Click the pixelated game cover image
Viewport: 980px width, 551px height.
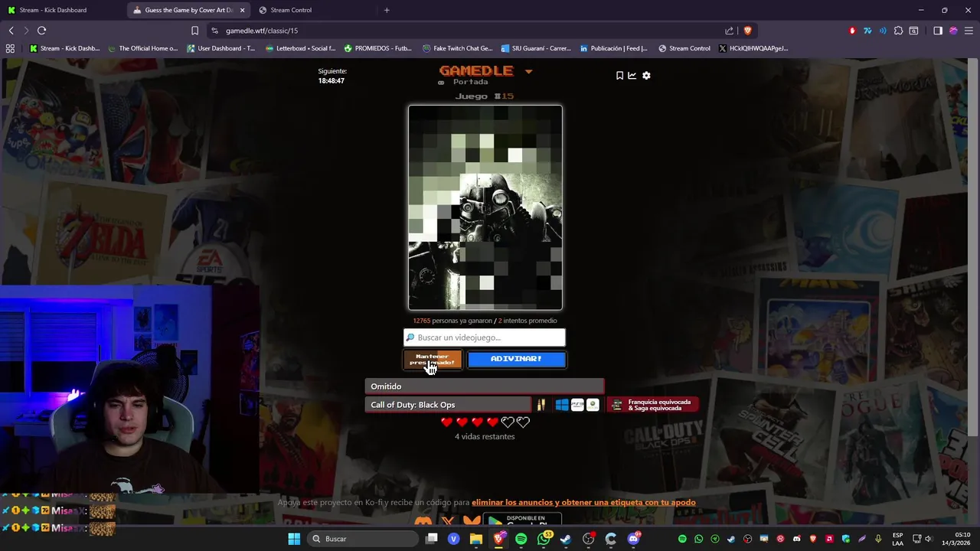pyautogui.click(x=485, y=207)
